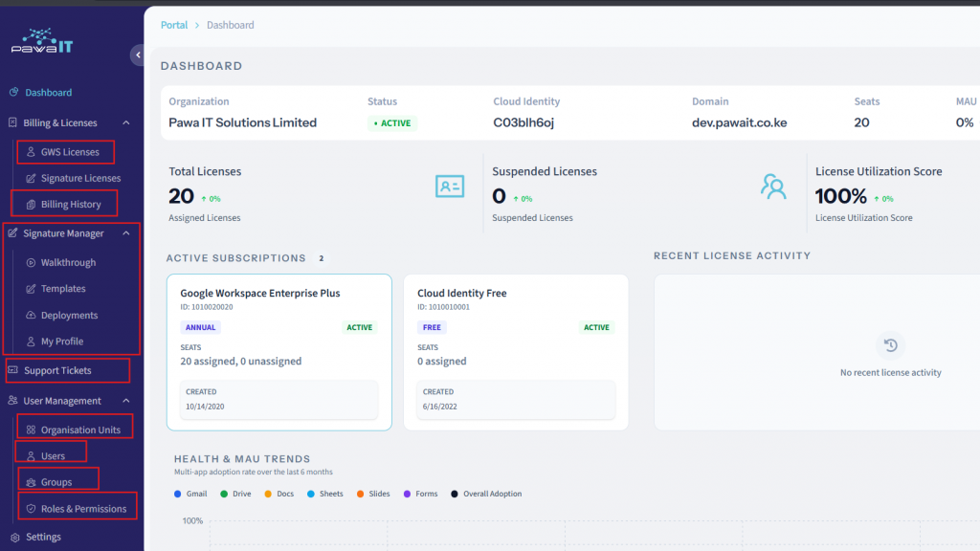Toggle the Slides series in chart legend
This screenshot has width=980, height=551.
coord(373,494)
